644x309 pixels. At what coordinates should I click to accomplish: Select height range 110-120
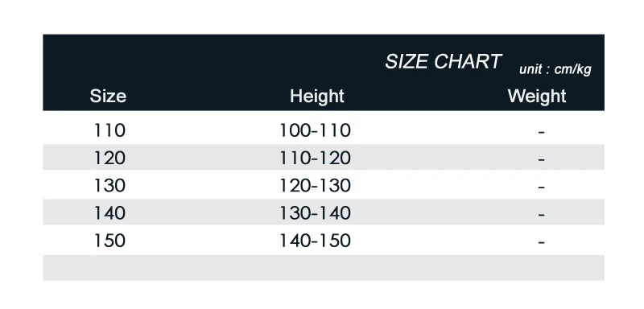pyautogui.click(x=315, y=158)
